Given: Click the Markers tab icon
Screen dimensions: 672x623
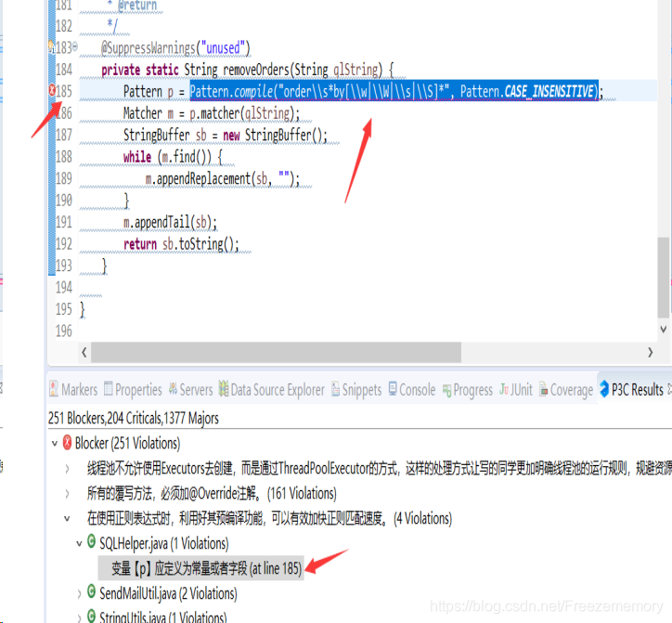Looking at the screenshot, I should [x=54, y=389].
